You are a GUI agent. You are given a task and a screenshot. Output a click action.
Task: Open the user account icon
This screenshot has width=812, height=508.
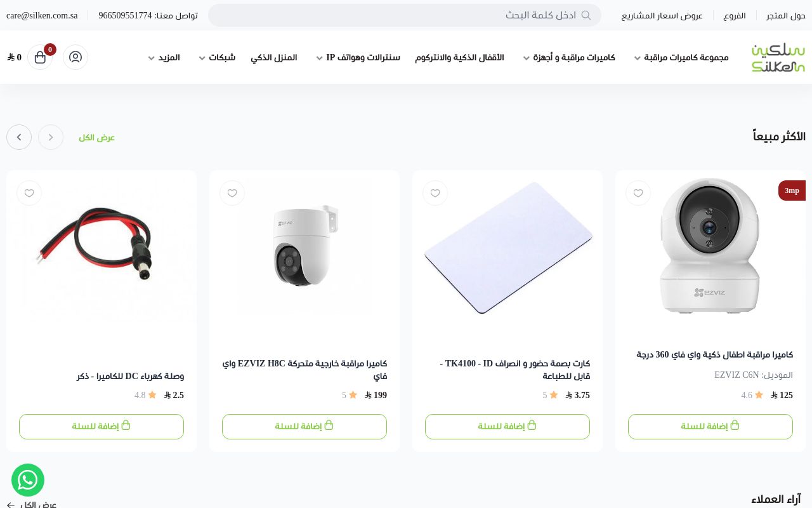pos(75,57)
